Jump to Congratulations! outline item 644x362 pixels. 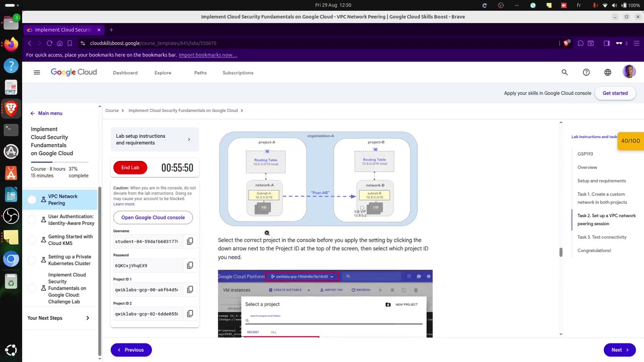[x=594, y=250]
